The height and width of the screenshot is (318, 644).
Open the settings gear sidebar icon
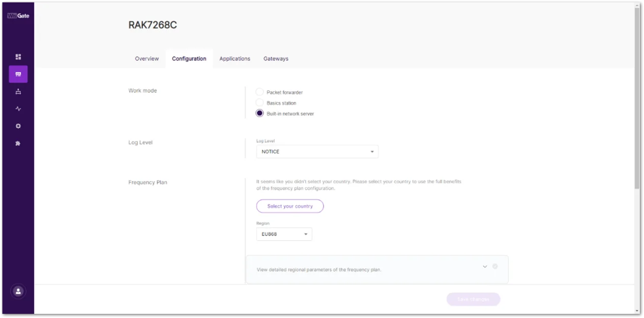point(18,126)
